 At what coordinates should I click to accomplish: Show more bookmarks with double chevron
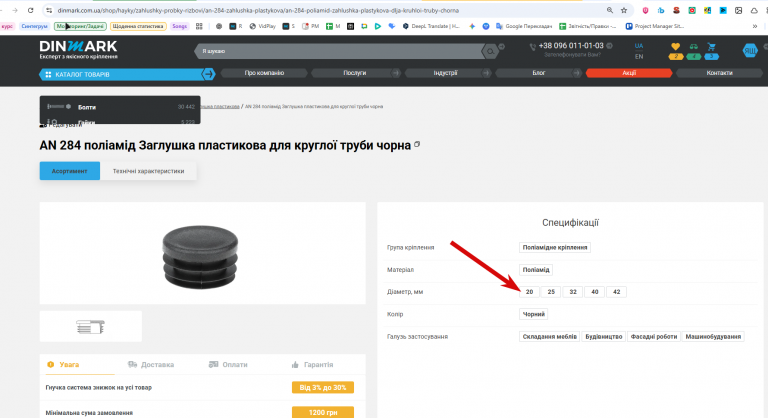(x=755, y=26)
